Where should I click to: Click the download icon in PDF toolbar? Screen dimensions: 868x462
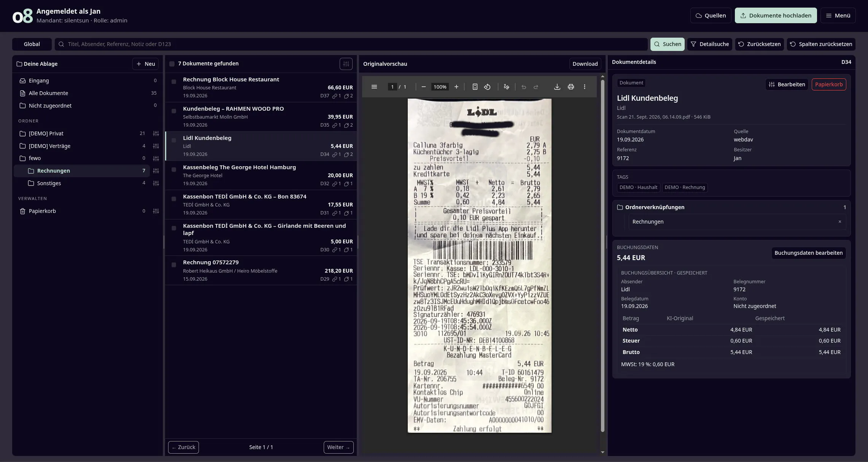click(557, 87)
